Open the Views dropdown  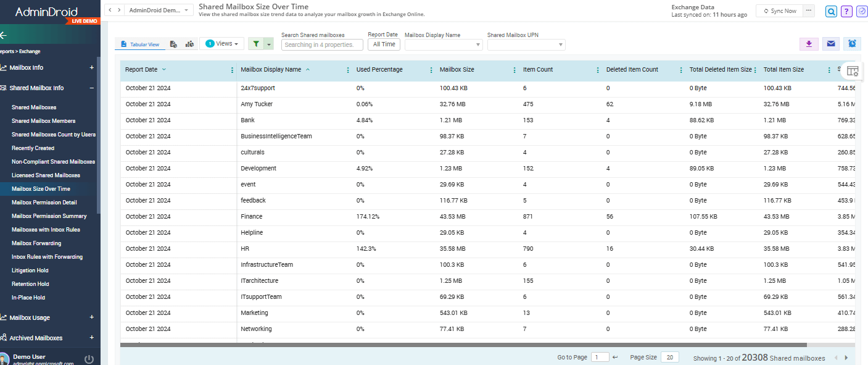point(221,44)
